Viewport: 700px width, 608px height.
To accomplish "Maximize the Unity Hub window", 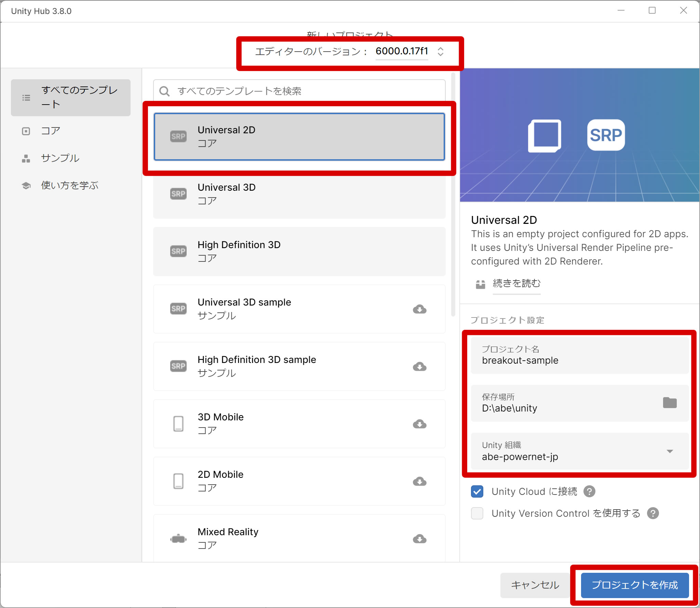I will click(652, 11).
